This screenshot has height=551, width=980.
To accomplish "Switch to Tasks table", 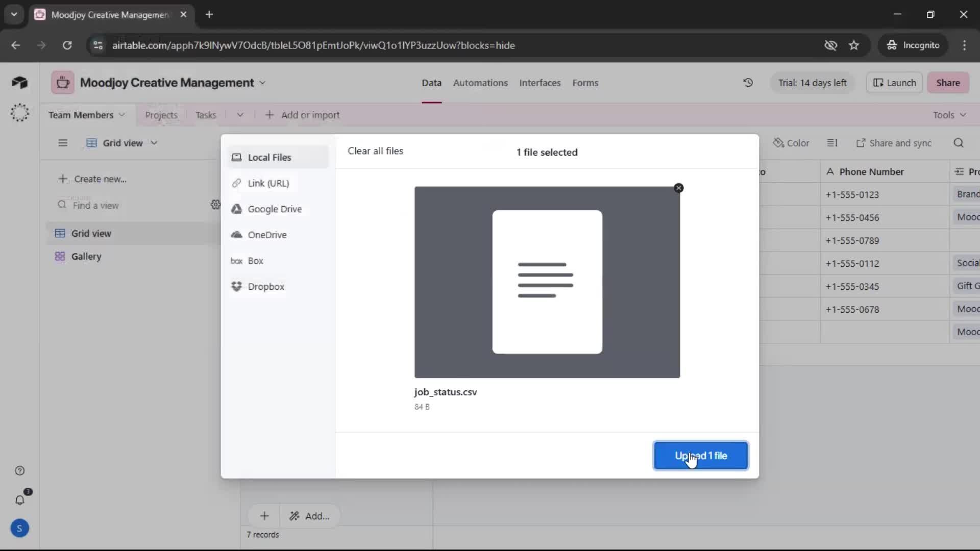I will 206,115.
